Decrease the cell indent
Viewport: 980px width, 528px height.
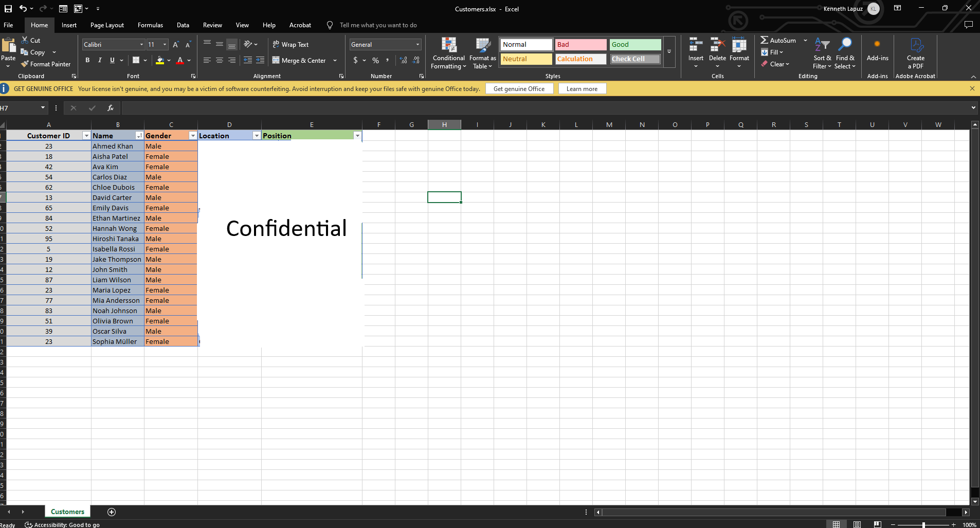[248, 60]
